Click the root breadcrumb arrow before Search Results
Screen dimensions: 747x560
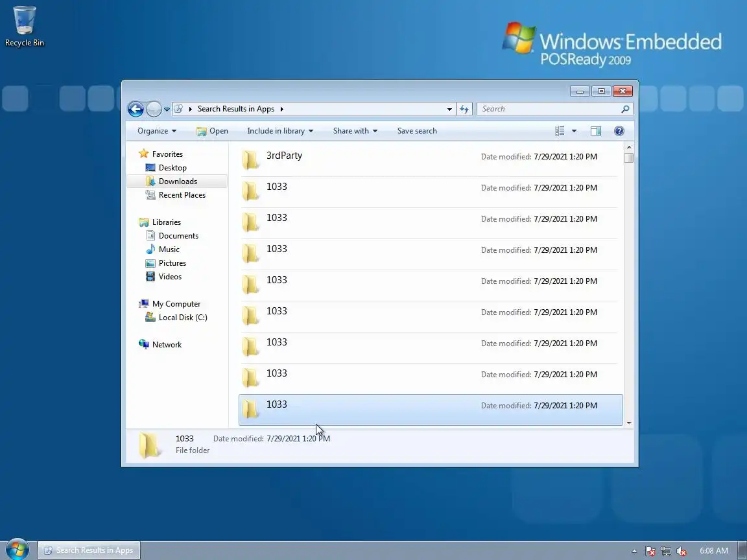pyautogui.click(x=191, y=109)
